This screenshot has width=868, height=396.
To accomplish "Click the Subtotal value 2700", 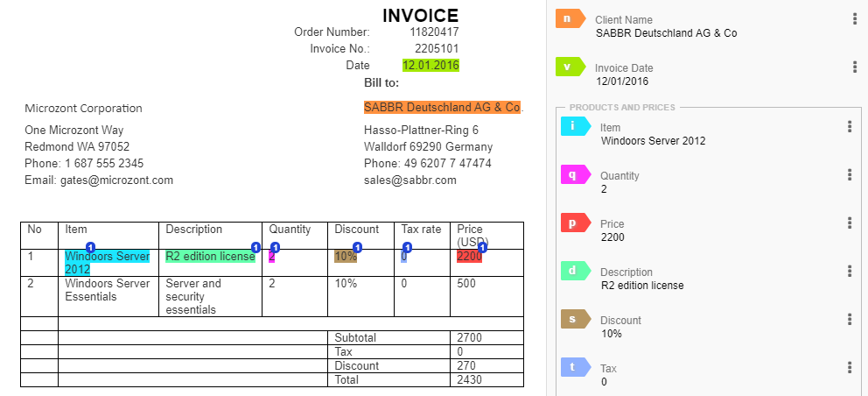I will 469,338.
